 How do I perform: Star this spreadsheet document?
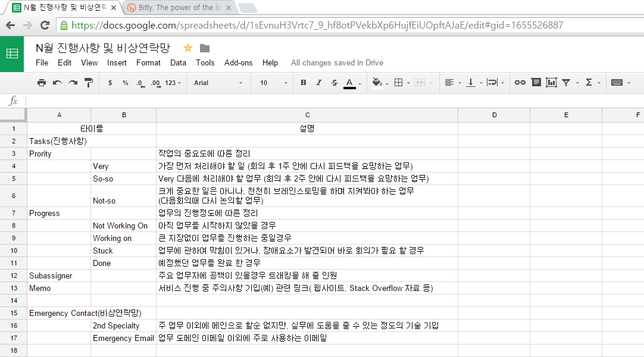tap(188, 48)
